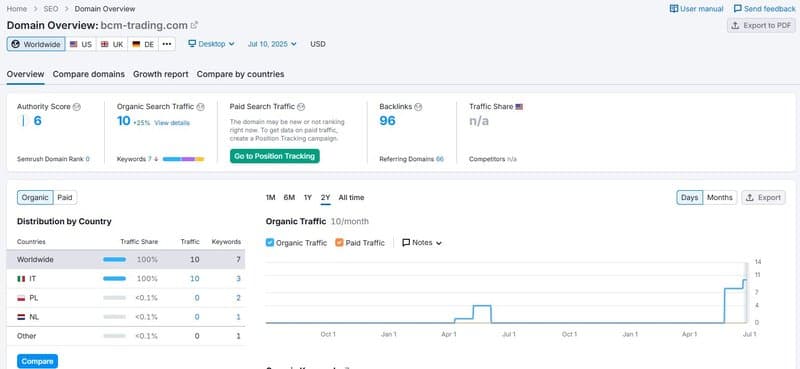800x369 pixels.
Task: Open the Desktop device dropdown
Action: tap(211, 44)
